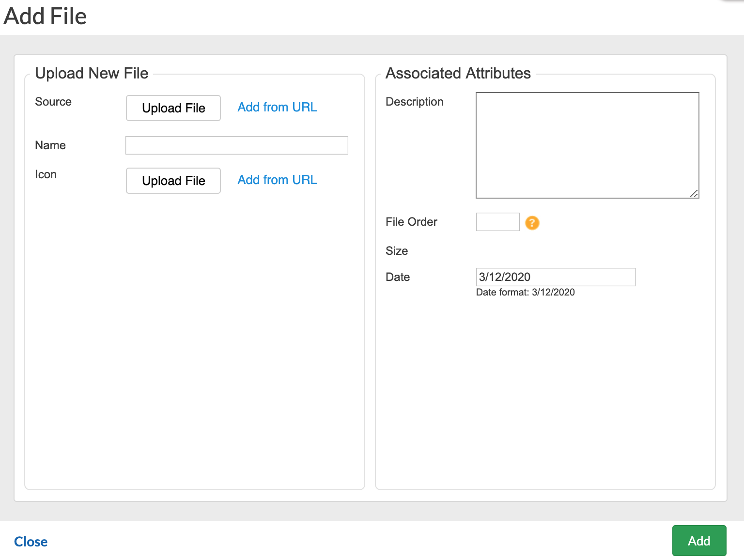Viewport: 744px width, 560px height.
Task: Click the Date label
Action: point(398,277)
